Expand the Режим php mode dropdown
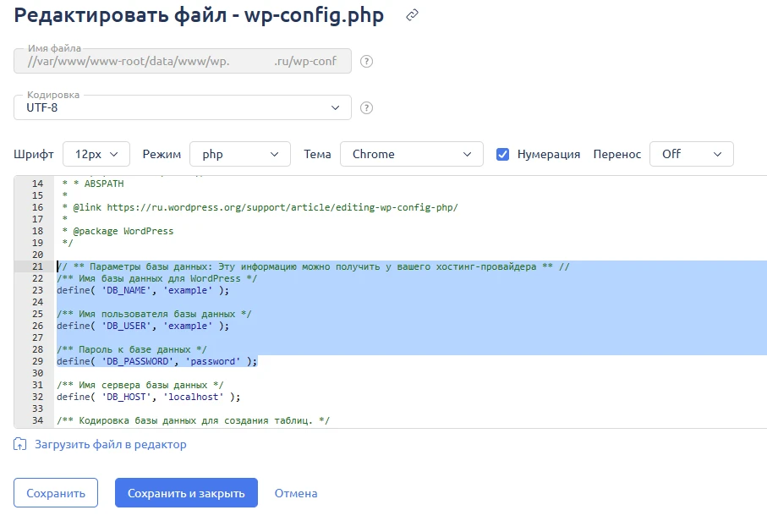 tap(239, 154)
